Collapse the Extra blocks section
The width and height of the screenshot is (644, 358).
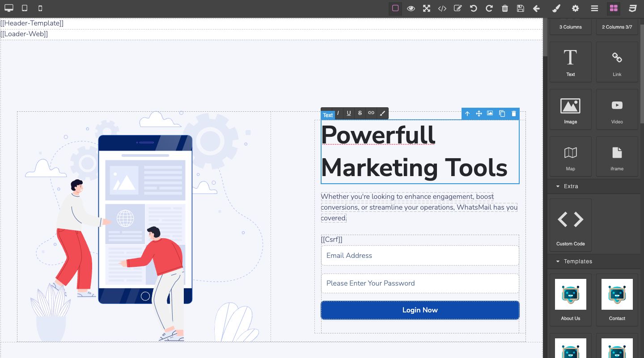point(558,186)
